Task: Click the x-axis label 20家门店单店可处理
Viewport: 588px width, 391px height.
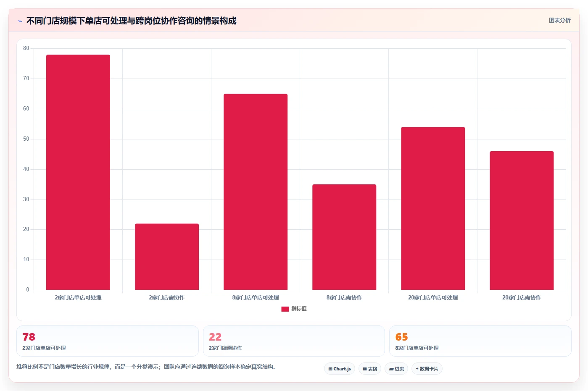Action: pyautogui.click(x=433, y=297)
